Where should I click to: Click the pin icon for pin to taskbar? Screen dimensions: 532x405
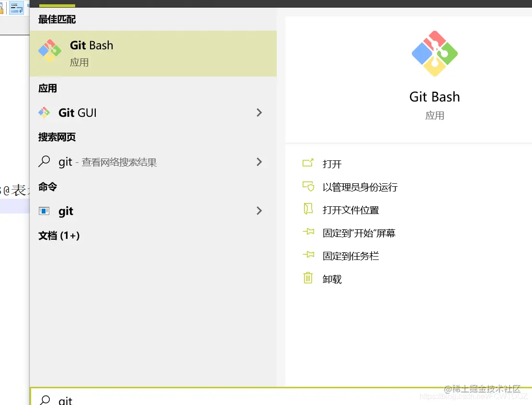[x=308, y=254]
